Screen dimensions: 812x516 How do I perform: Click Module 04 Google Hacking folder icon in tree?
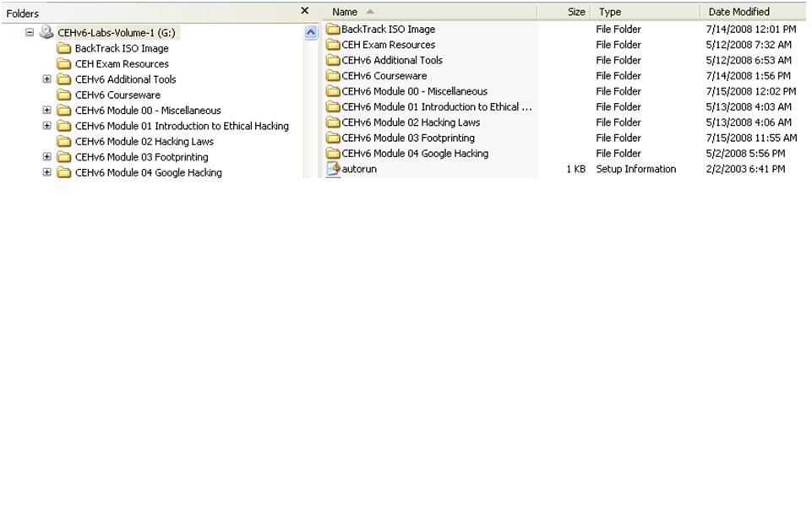pyautogui.click(x=64, y=172)
